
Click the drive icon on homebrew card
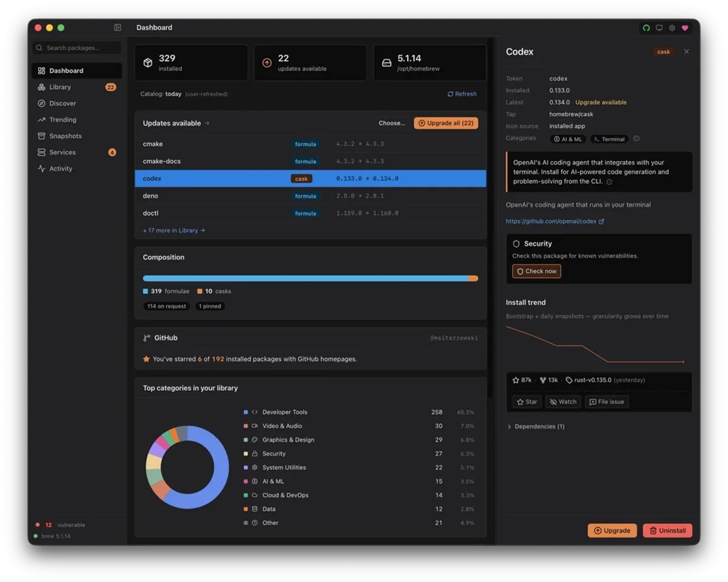(x=386, y=63)
